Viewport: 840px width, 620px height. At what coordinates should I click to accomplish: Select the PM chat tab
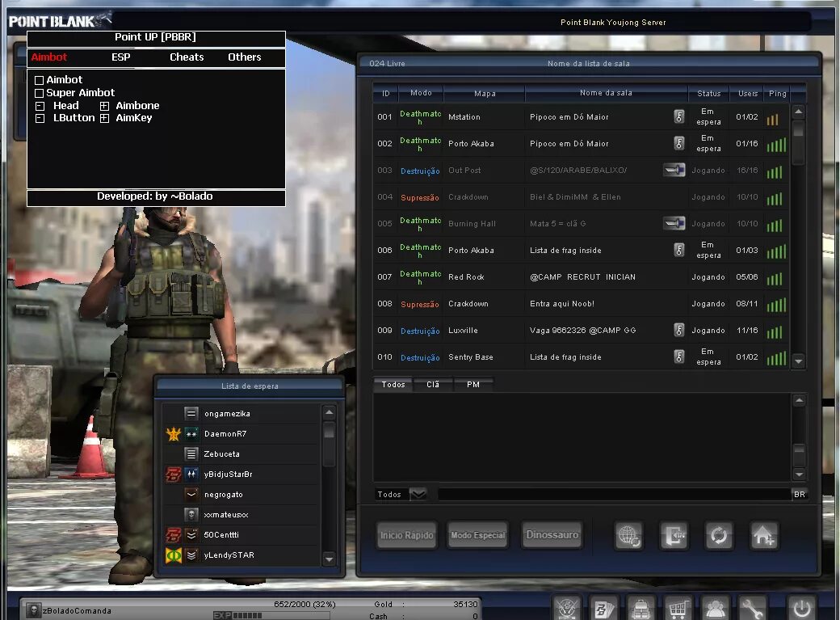coord(473,385)
